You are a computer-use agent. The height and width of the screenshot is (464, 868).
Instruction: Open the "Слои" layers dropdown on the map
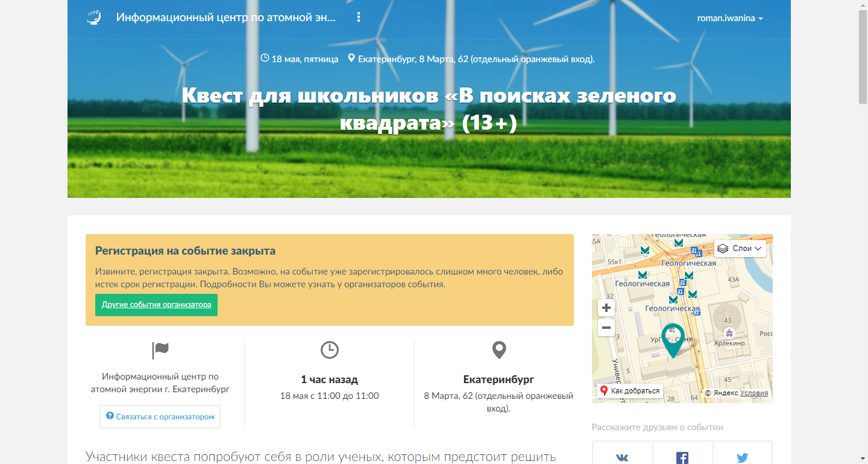pyautogui.click(x=740, y=248)
